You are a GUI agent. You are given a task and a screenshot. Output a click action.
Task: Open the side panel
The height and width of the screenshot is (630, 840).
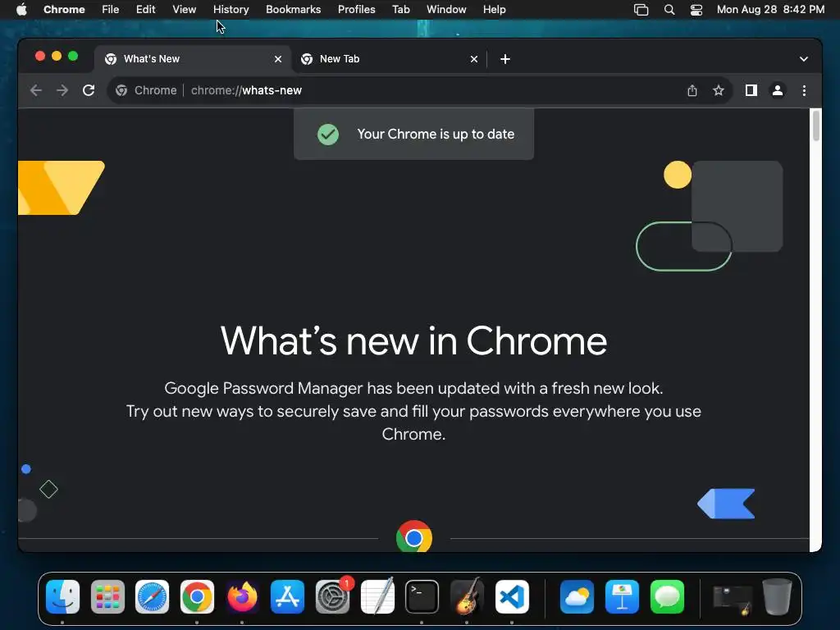(751, 90)
